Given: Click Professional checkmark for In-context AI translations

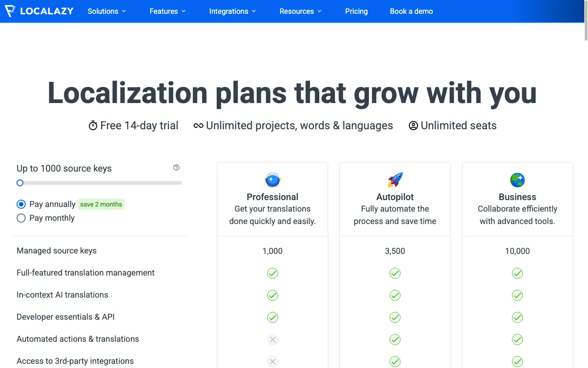Looking at the screenshot, I should click(x=272, y=295).
